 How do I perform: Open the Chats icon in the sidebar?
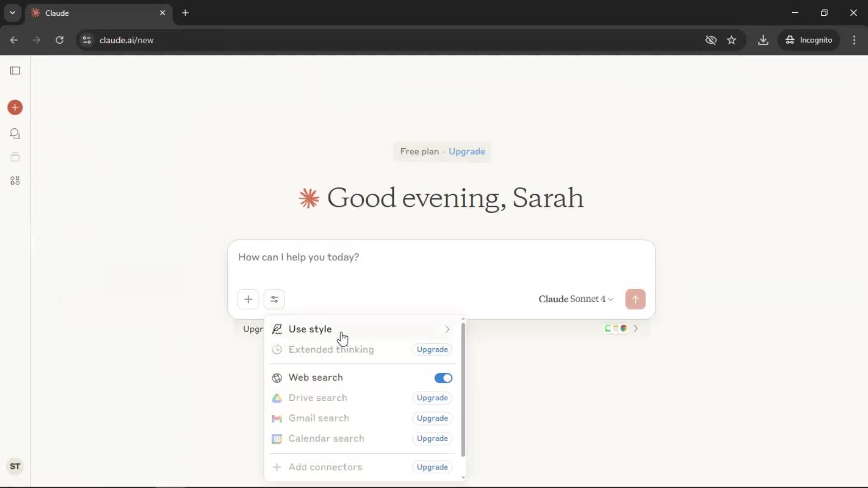pos(15,134)
